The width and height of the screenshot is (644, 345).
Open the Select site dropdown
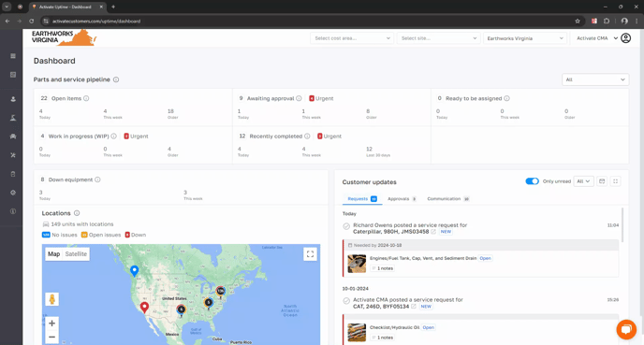click(439, 38)
